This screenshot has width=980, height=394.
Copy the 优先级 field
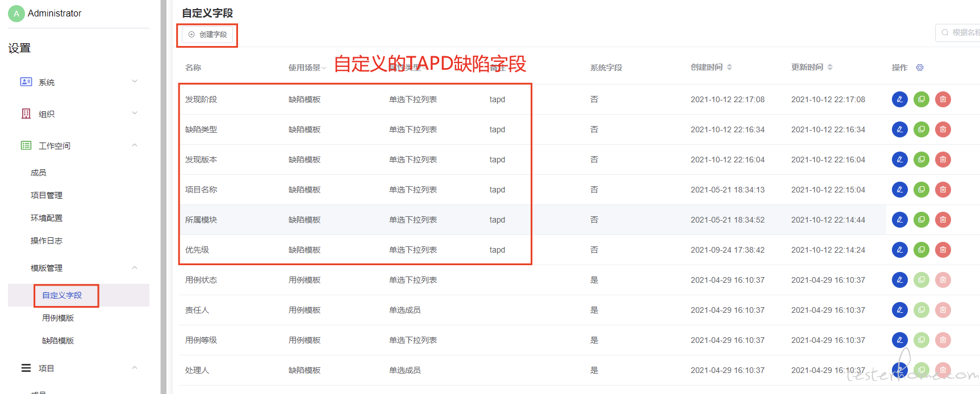pos(921,250)
